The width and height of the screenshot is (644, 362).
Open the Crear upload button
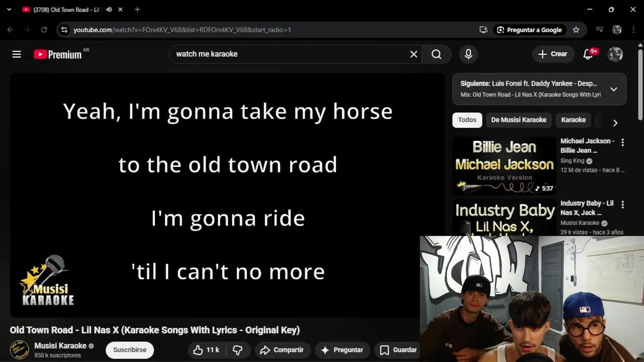click(x=552, y=54)
